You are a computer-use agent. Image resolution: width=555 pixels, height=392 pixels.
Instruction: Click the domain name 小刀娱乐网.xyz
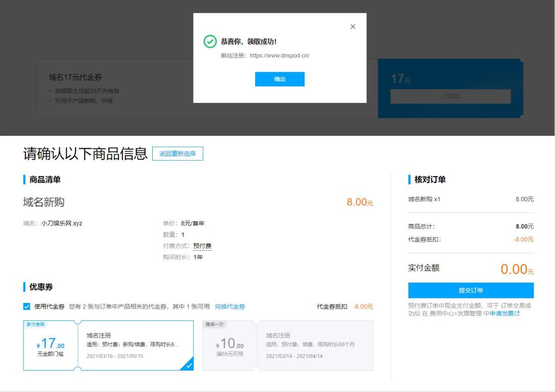[62, 223]
